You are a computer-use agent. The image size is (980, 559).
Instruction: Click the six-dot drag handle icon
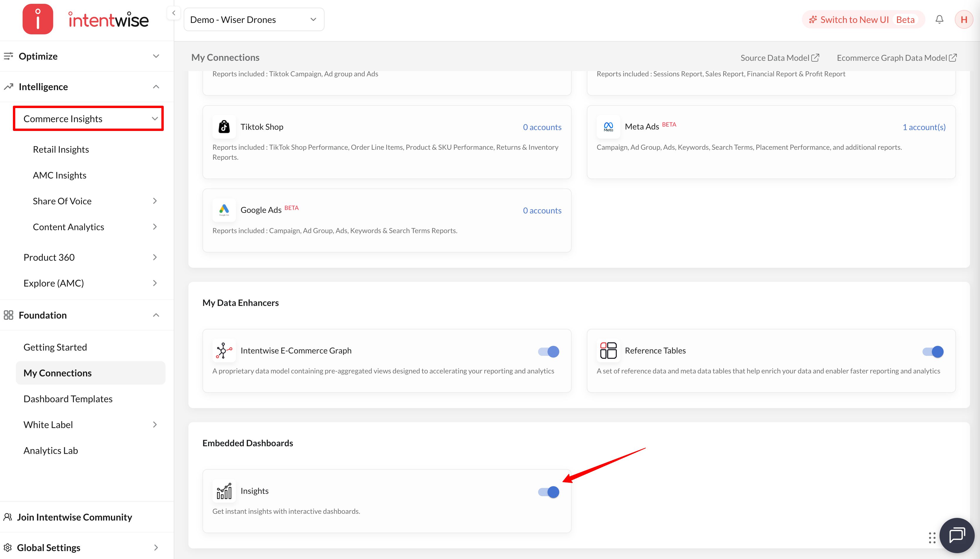coord(932,538)
